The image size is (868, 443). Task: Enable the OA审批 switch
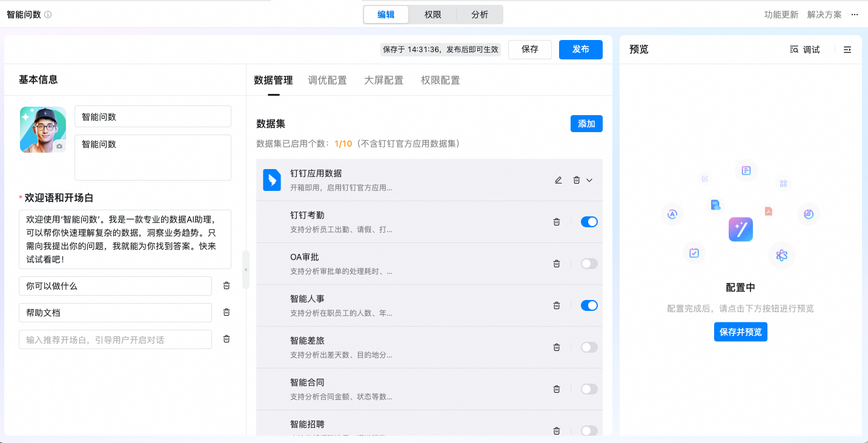coord(589,264)
